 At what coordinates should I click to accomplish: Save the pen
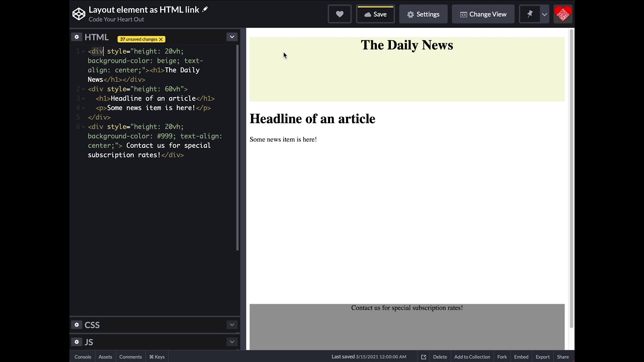click(375, 14)
